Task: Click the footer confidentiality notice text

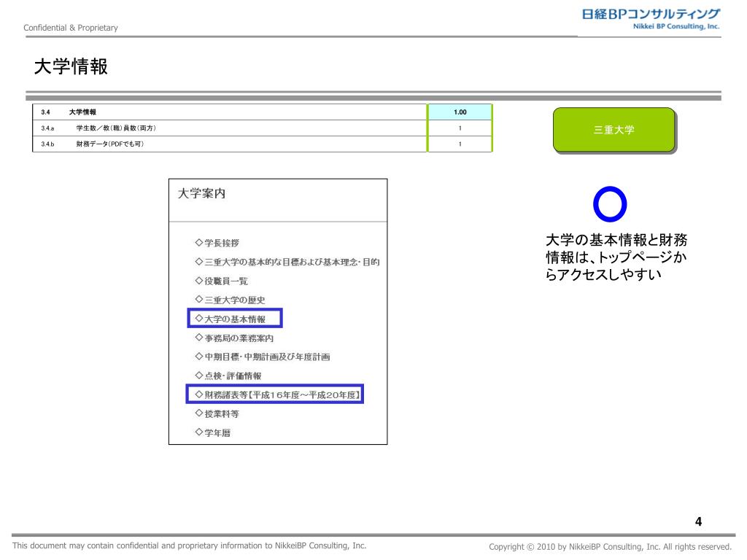Action: pyautogui.click(x=190, y=545)
